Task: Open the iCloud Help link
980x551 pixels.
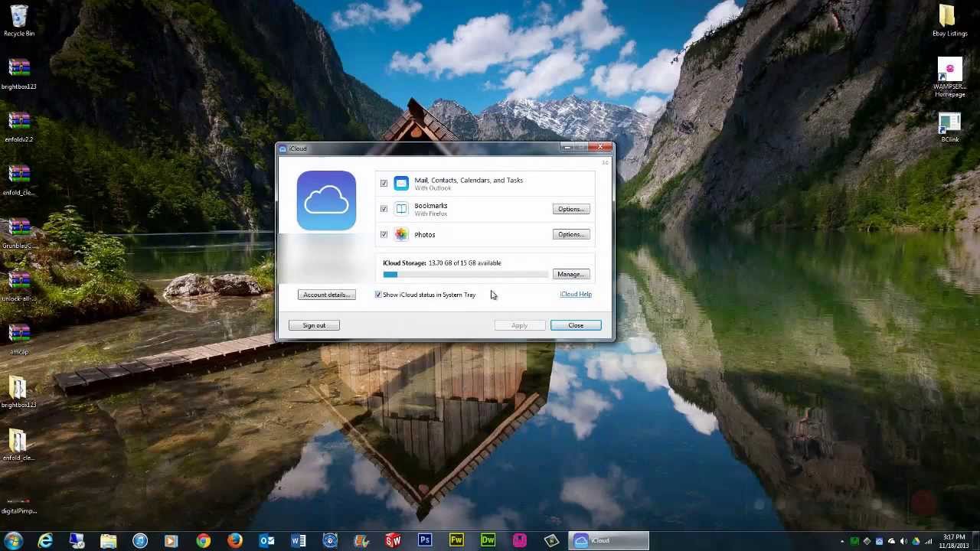Action: 575,294
